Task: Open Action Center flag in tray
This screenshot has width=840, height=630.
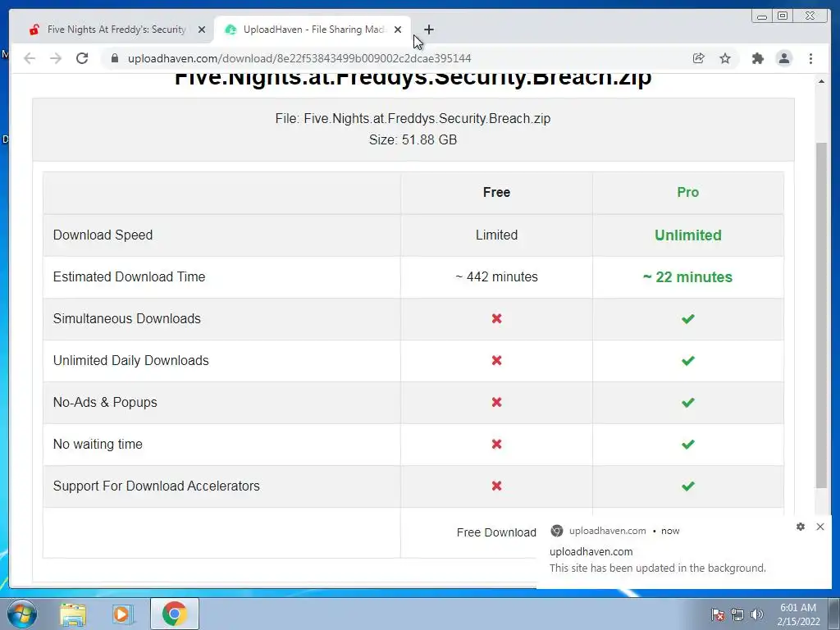Action: coord(718,614)
